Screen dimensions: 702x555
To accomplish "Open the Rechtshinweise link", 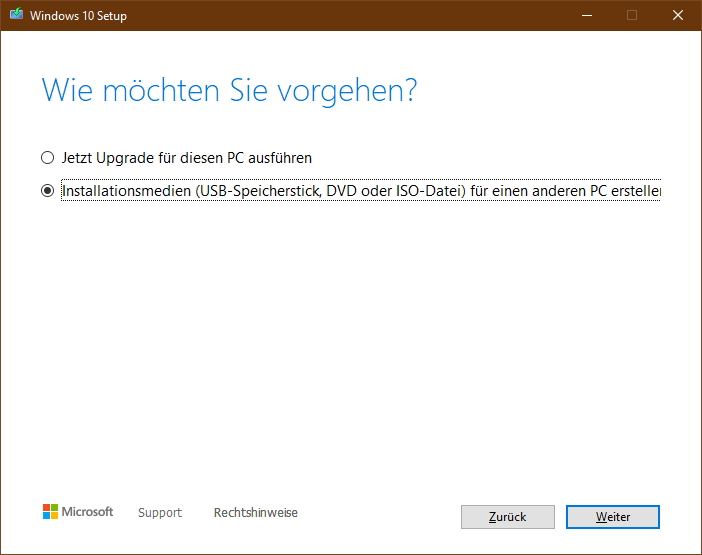I will [256, 512].
